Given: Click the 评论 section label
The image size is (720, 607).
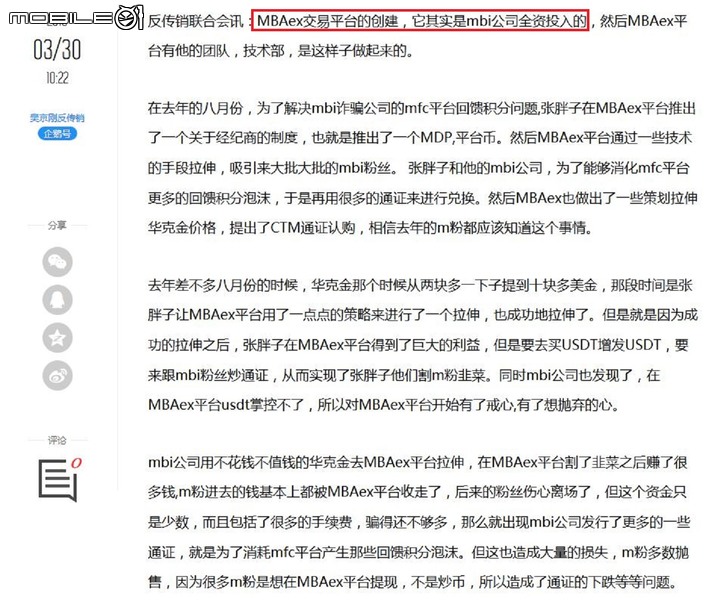Looking at the screenshot, I should 57,440.
